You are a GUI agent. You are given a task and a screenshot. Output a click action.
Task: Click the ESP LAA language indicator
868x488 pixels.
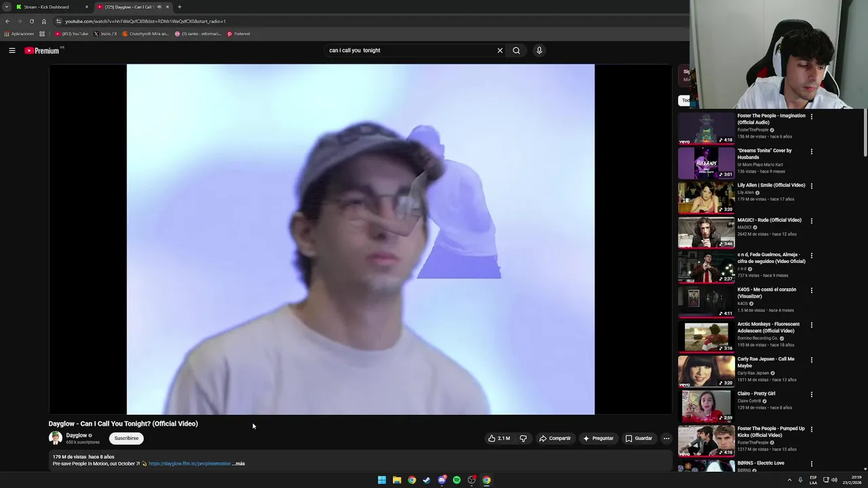pyautogui.click(x=813, y=480)
